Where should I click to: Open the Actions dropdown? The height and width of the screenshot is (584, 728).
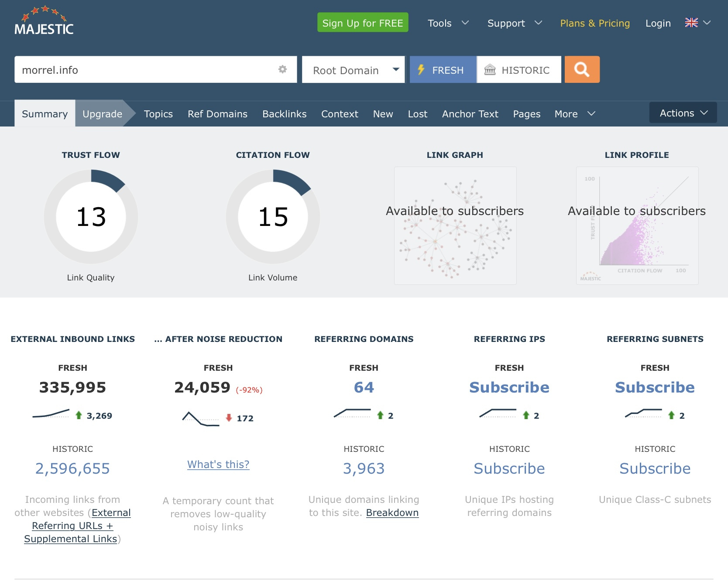683,113
